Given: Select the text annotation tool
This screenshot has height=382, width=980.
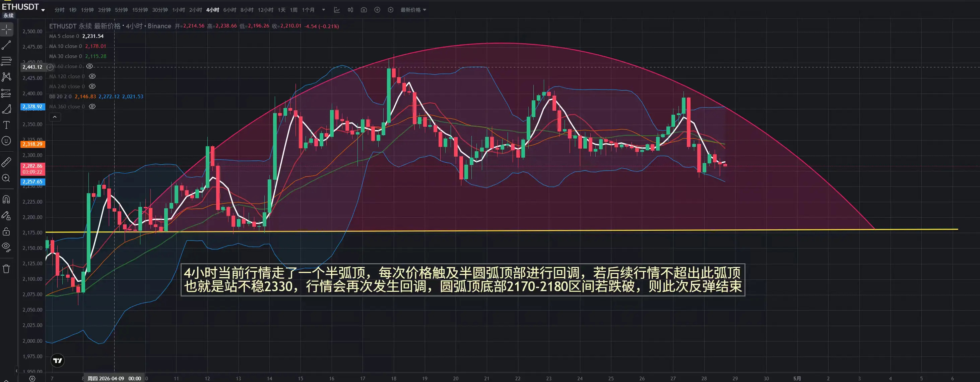Looking at the screenshot, I should [6, 125].
